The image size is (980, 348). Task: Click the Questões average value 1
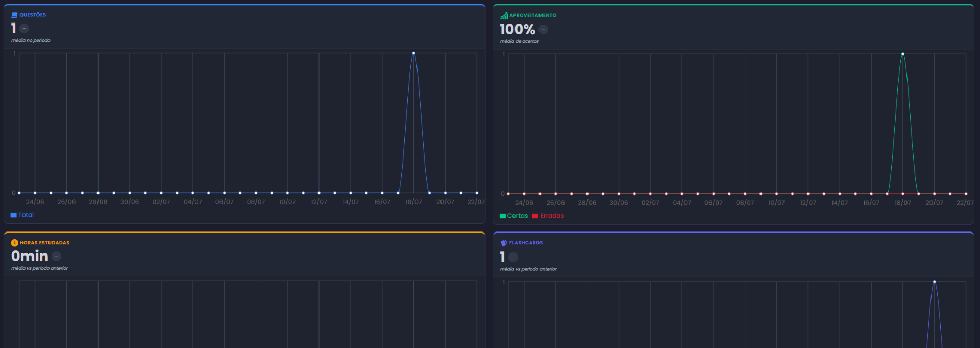click(14, 29)
